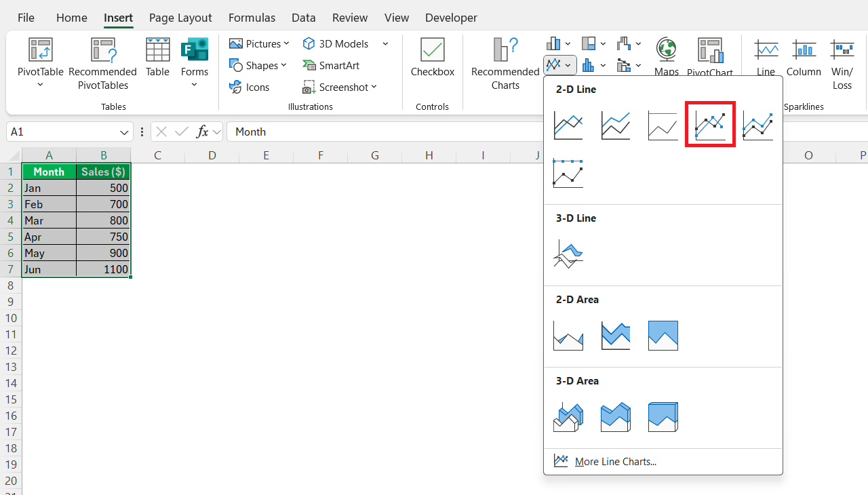Open the Insert Line or Area Chart dropdown

click(560, 65)
